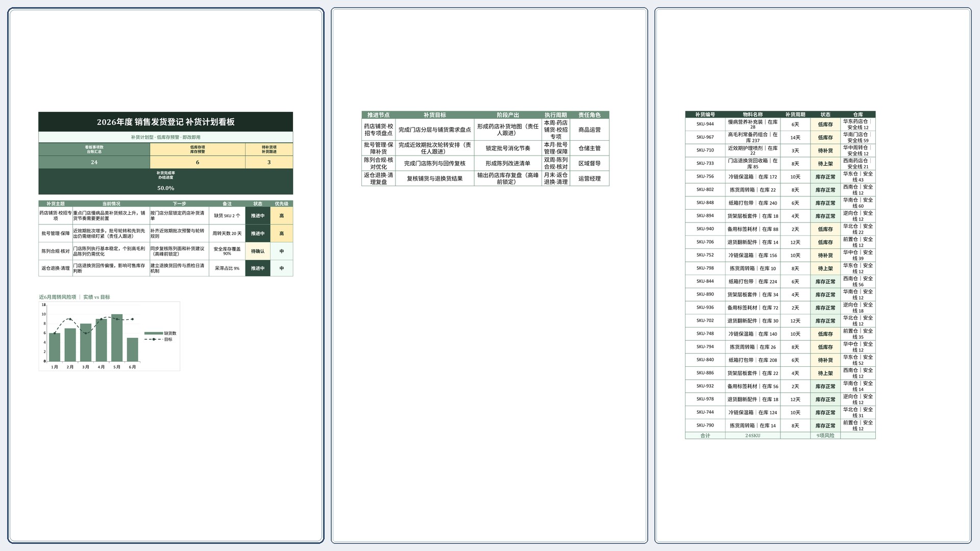Click the 待补货项 KPI value 3

269,162
